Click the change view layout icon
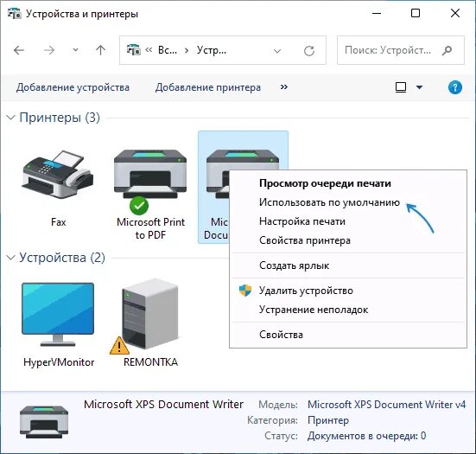 click(x=401, y=87)
